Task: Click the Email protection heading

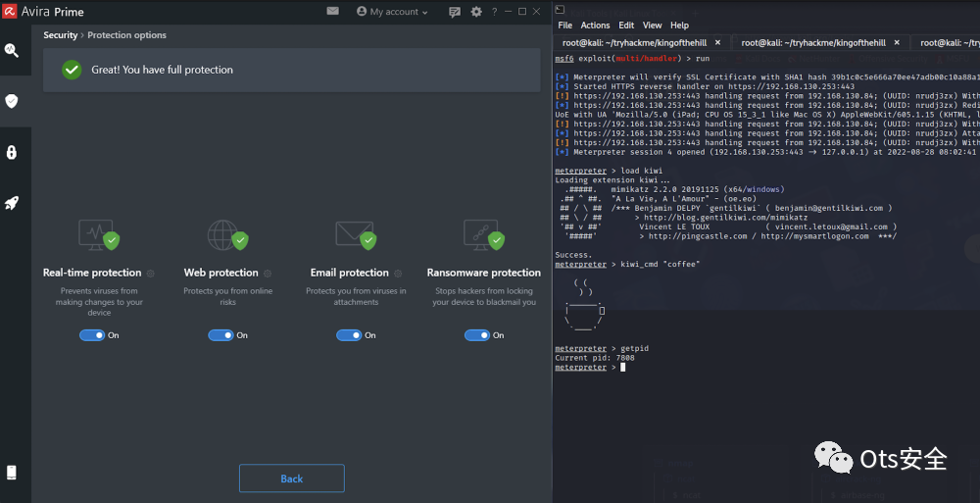Action: tap(350, 273)
